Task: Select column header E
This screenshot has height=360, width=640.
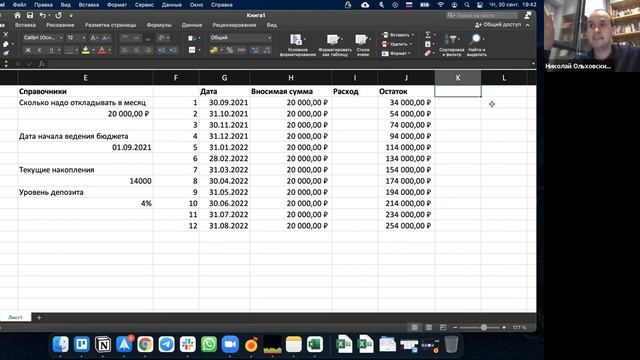Action: [x=85, y=78]
